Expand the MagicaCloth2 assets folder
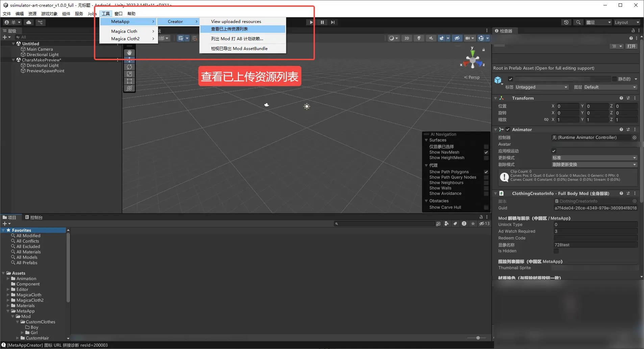This screenshot has height=349, width=644. coord(8,300)
